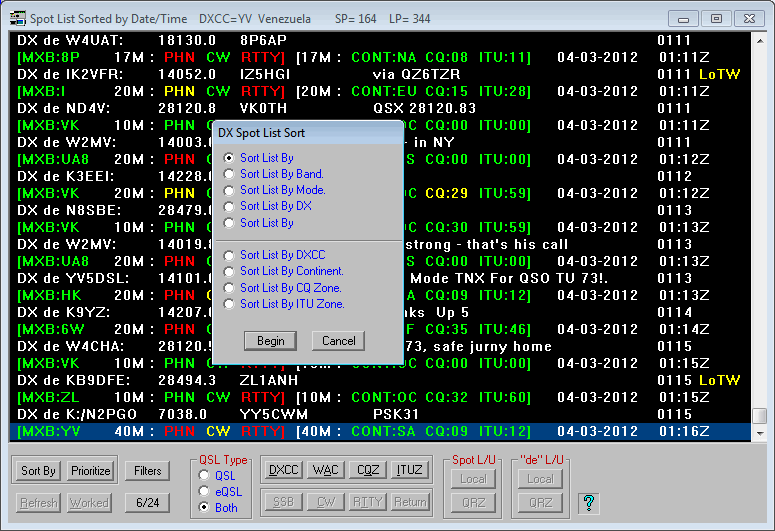Open the Prioritize button
The height and width of the screenshot is (531, 775).
coord(91,471)
